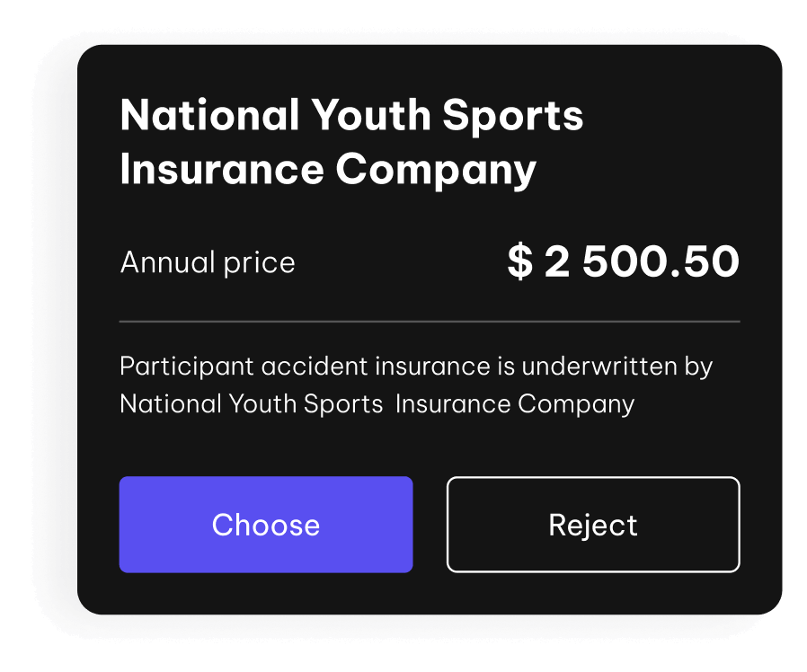Screen dimensions: 807x672
Task: Click '500.50' in the annual price value
Action: point(661,262)
